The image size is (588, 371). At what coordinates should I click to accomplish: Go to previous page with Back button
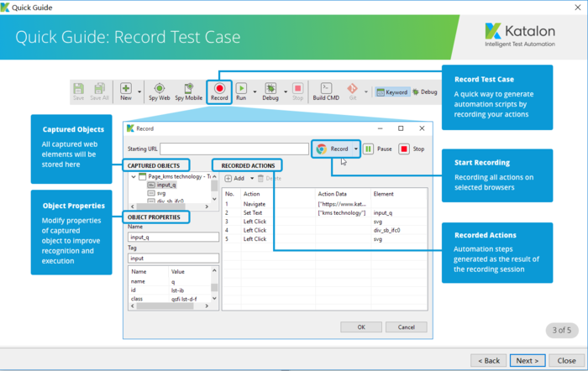tap(489, 360)
